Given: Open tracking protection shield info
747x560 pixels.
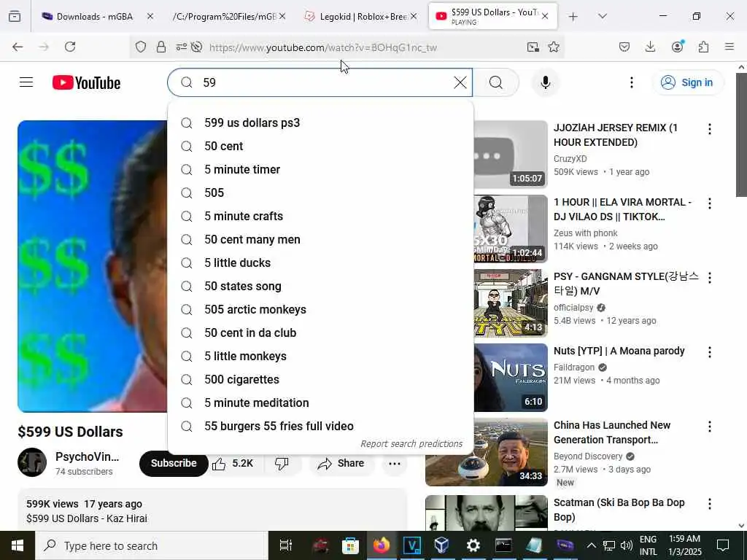Looking at the screenshot, I should 141,47.
